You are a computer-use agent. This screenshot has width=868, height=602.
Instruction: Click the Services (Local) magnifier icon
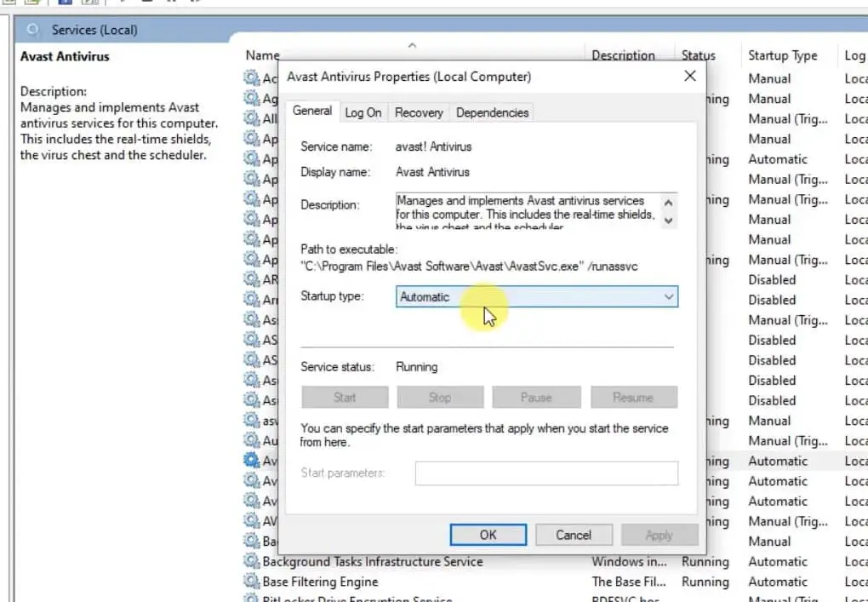tap(34, 31)
